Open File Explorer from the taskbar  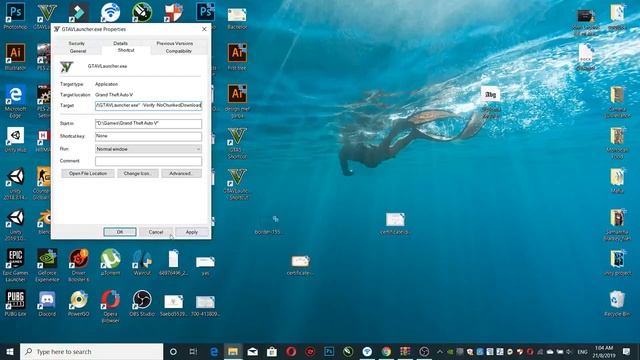pyautogui.click(x=233, y=351)
